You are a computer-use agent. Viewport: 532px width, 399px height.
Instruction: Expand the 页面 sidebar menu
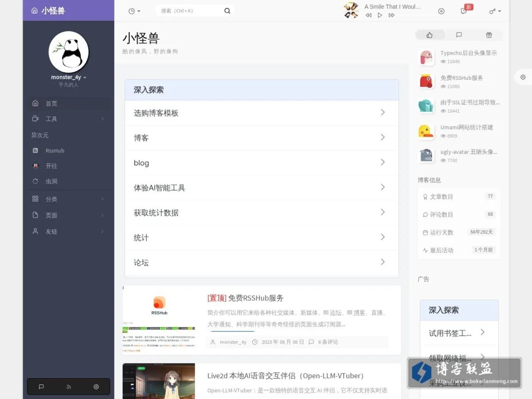69,215
